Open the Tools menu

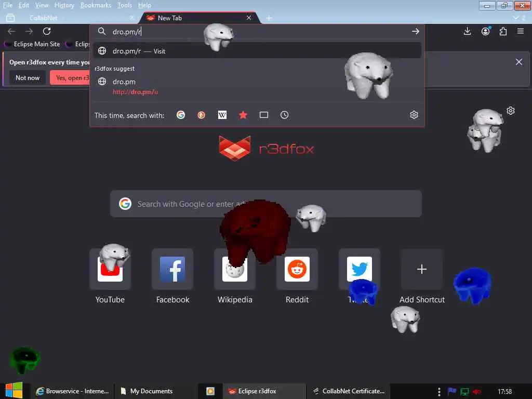[x=125, y=5]
